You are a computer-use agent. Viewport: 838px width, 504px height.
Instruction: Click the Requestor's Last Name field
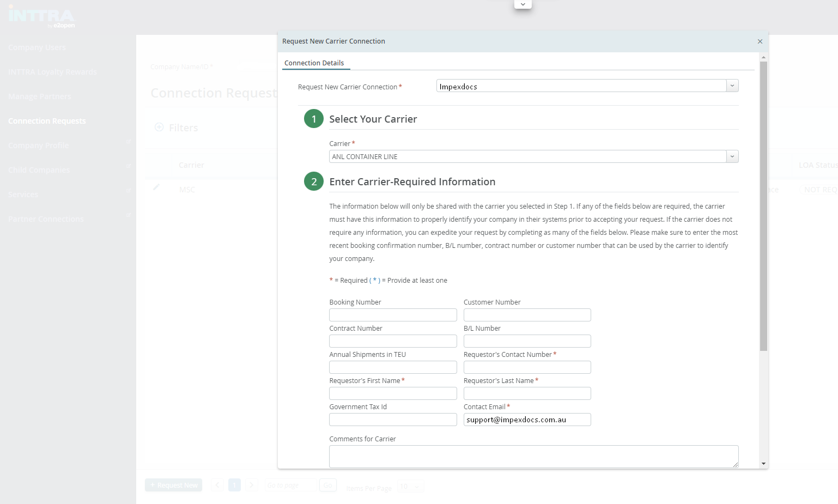tap(527, 393)
